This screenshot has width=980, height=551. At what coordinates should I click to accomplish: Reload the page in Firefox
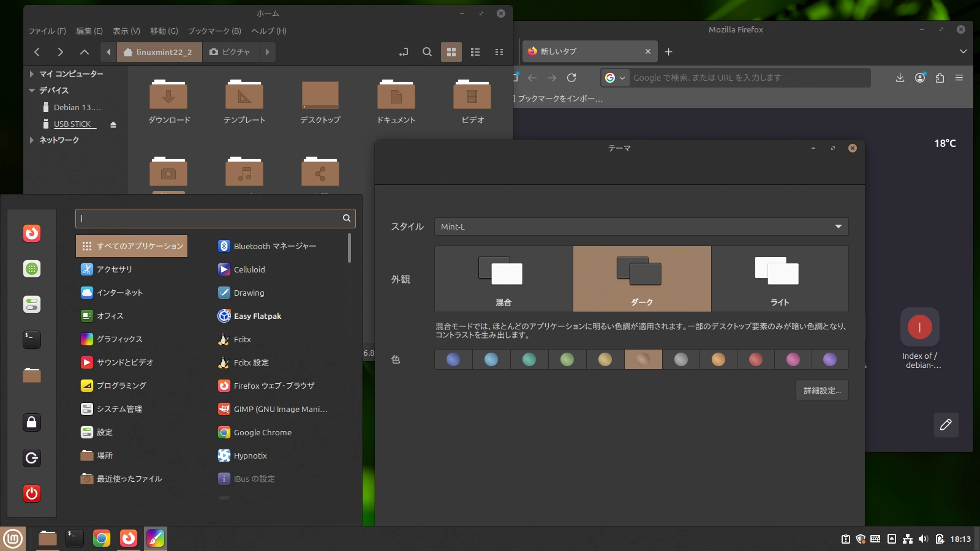[x=571, y=78]
